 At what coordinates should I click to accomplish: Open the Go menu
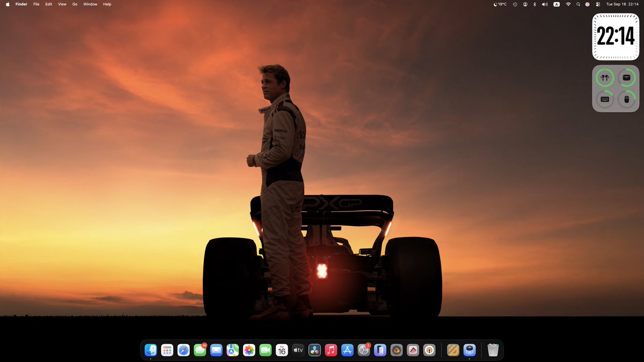click(75, 4)
